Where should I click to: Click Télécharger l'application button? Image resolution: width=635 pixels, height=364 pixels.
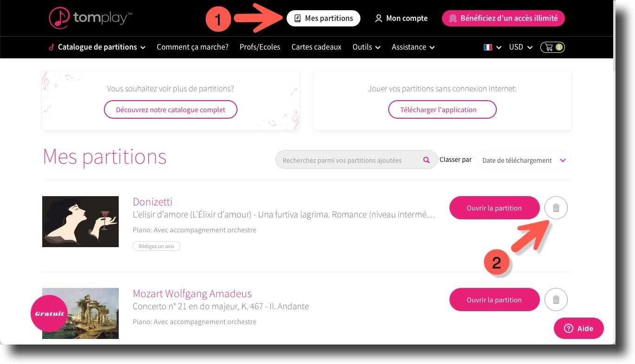(442, 110)
